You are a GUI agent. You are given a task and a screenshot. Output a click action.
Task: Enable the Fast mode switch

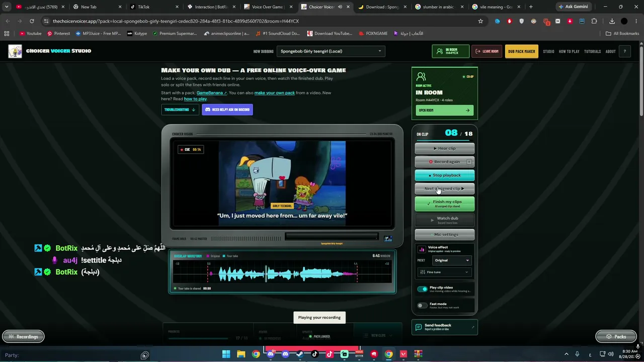pos(422,305)
